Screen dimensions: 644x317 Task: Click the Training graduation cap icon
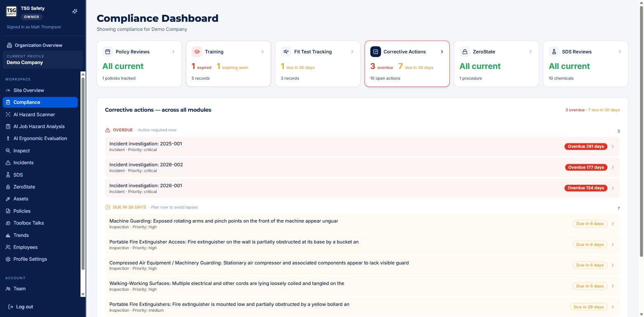pos(197,52)
